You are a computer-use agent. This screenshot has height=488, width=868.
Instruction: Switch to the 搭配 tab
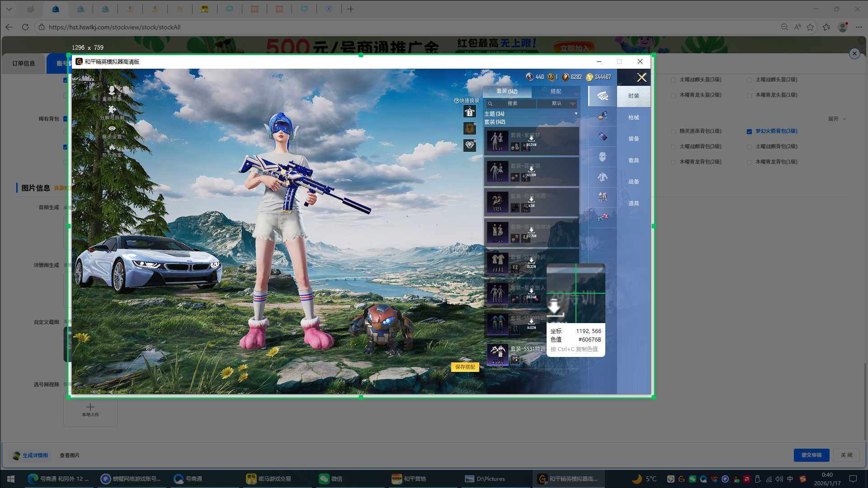tap(556, 91)
